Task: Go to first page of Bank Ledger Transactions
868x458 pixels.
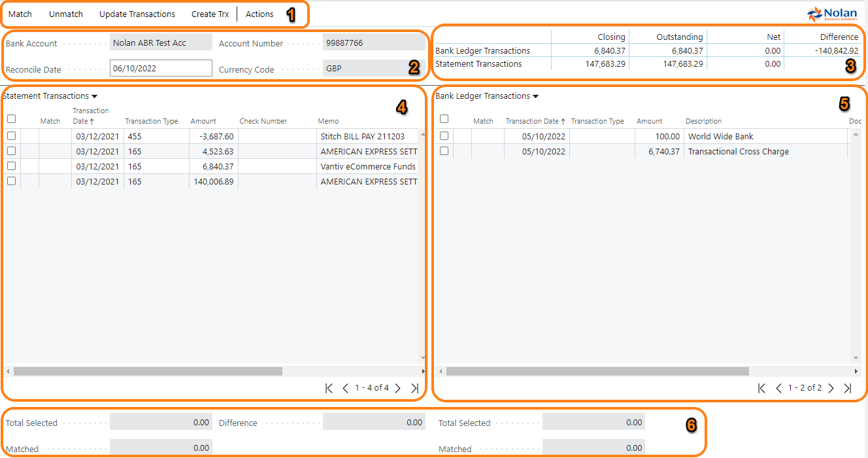Action: pos(761,388)
